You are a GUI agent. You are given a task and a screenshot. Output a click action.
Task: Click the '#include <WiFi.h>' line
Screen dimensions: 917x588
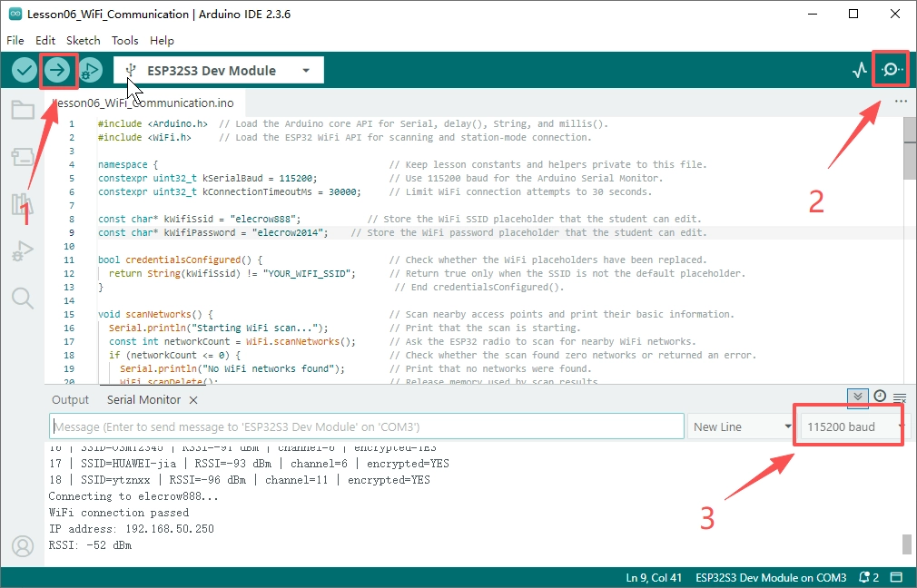[144, 137]
